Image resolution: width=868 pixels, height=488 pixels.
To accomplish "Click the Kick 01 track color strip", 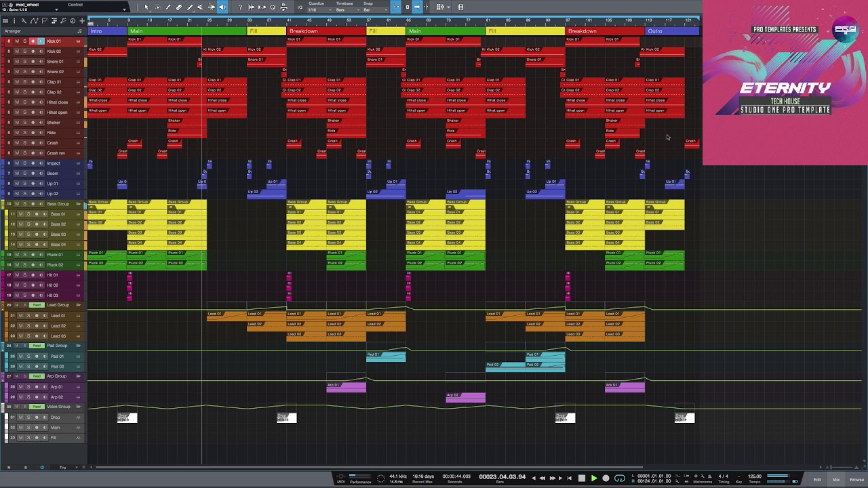I will click(x=2, y=41).
